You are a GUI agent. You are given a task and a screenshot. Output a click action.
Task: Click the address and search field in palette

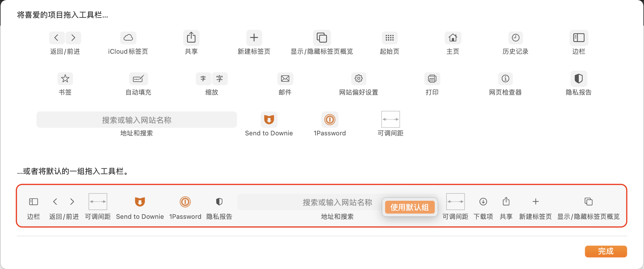click(x=136, y=120)
